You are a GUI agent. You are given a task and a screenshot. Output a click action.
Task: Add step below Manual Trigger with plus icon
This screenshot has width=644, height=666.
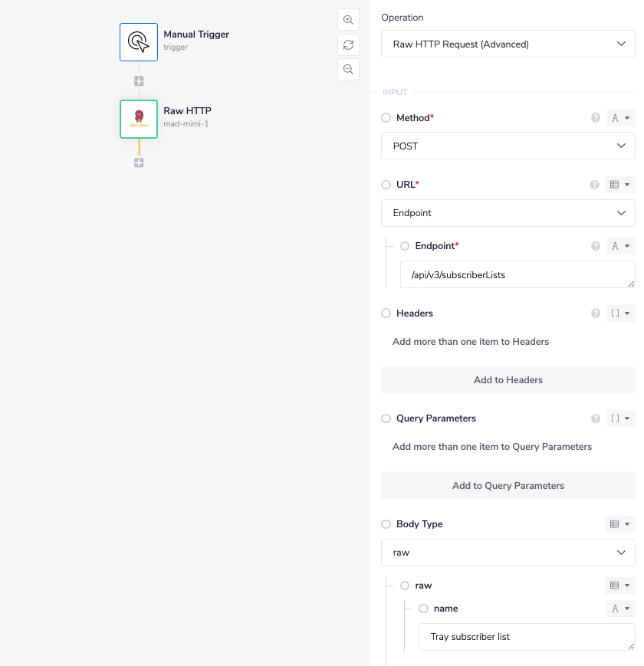(139, 81)
